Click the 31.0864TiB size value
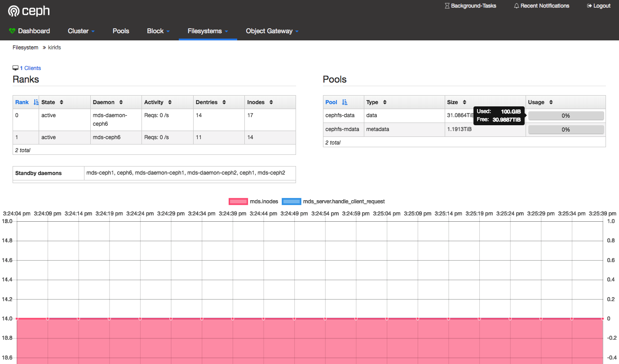Screen dimensions: 619x364 [x=460, y=115]
